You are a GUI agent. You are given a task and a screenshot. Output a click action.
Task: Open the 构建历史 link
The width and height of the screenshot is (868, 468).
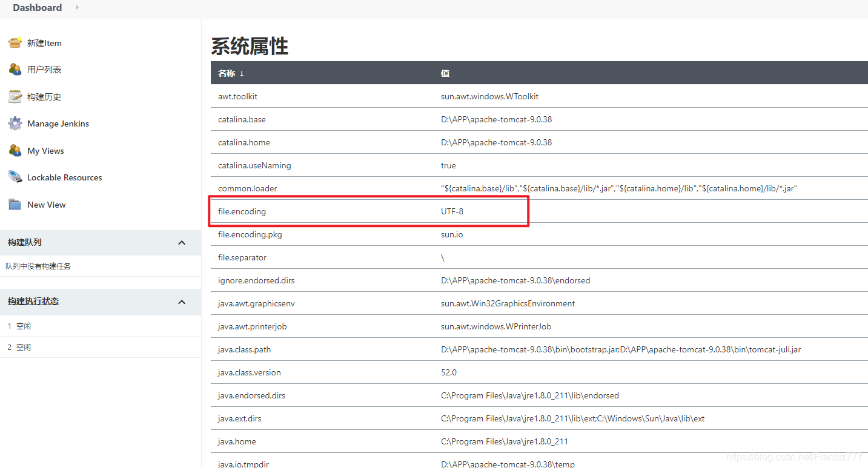44,97
